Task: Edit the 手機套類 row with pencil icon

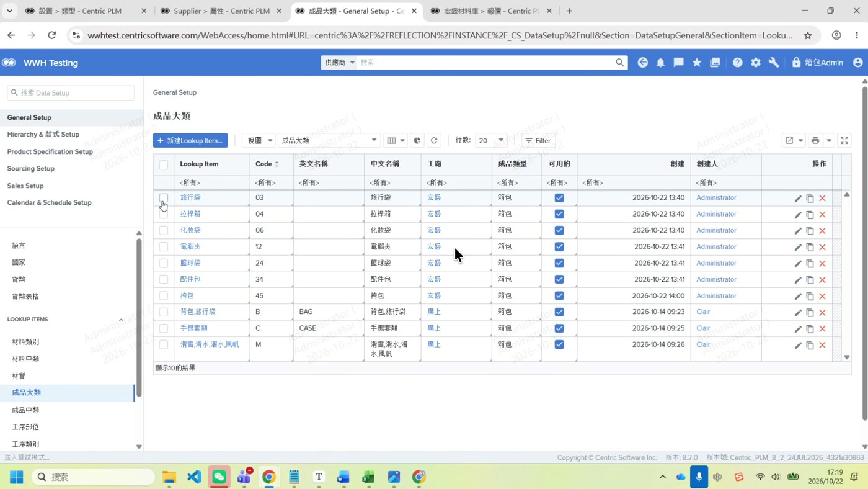Action: (798, 329)
